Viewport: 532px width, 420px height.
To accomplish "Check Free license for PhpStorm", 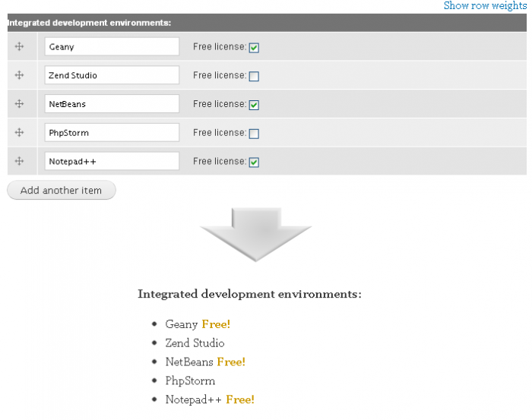I will click(254, 134).
